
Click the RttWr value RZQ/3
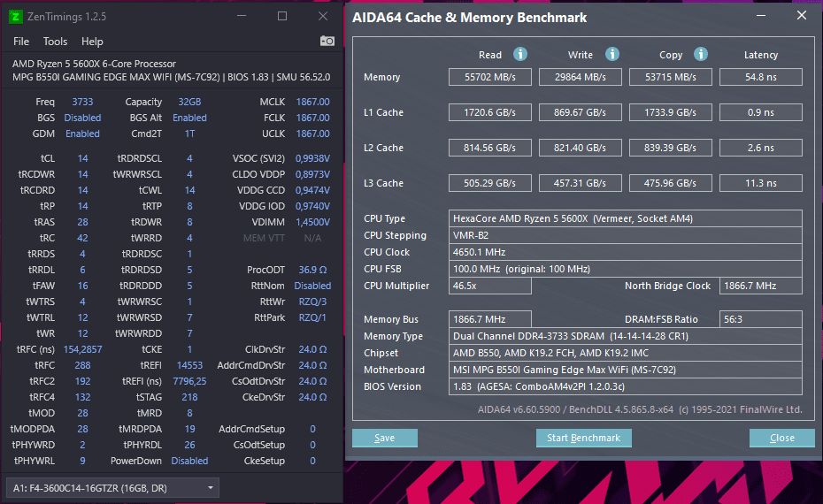pyautogui.click(x=312, y=302)
